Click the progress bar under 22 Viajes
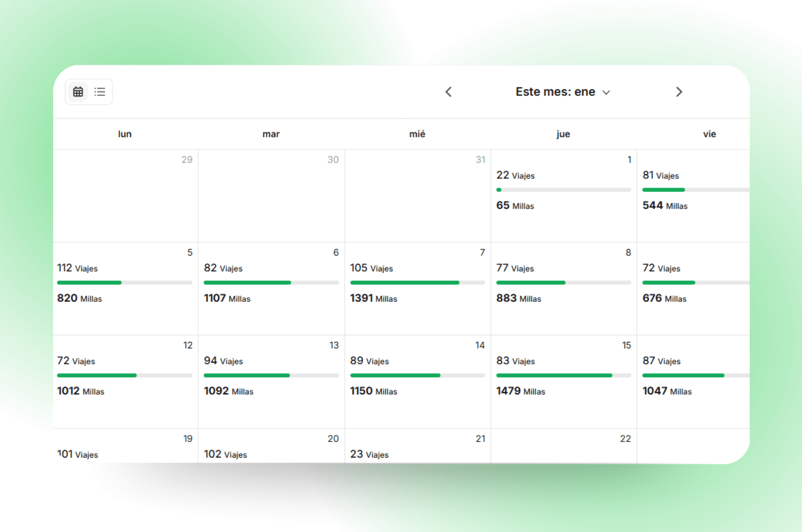Screen dimensions: 802x532 tap(563, 190)
